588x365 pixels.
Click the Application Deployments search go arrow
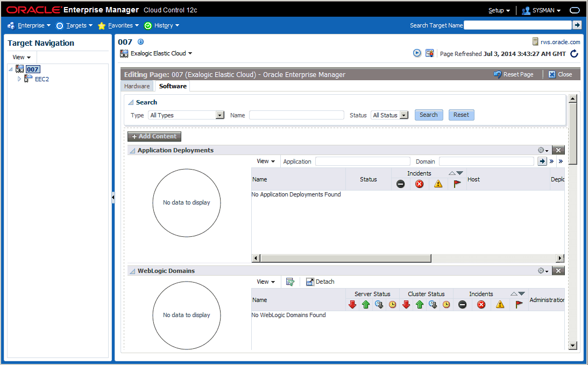tap(542, 162)
